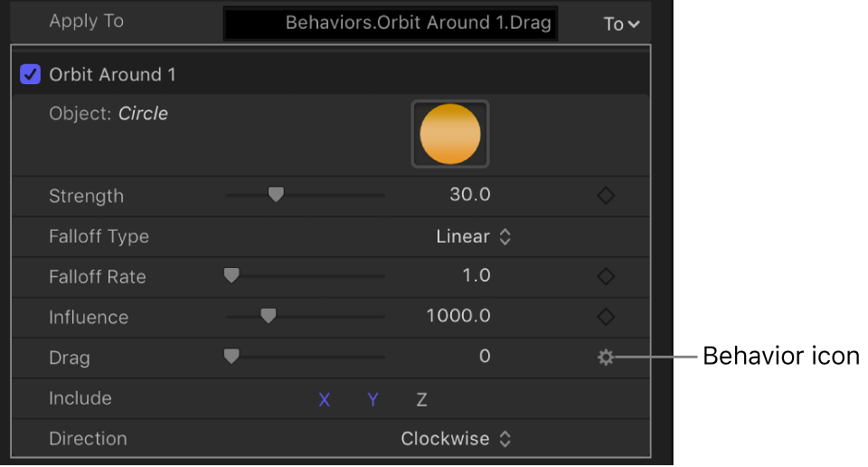
Task: Click the Falloff Rate slider handle
Action: [231, 275]
